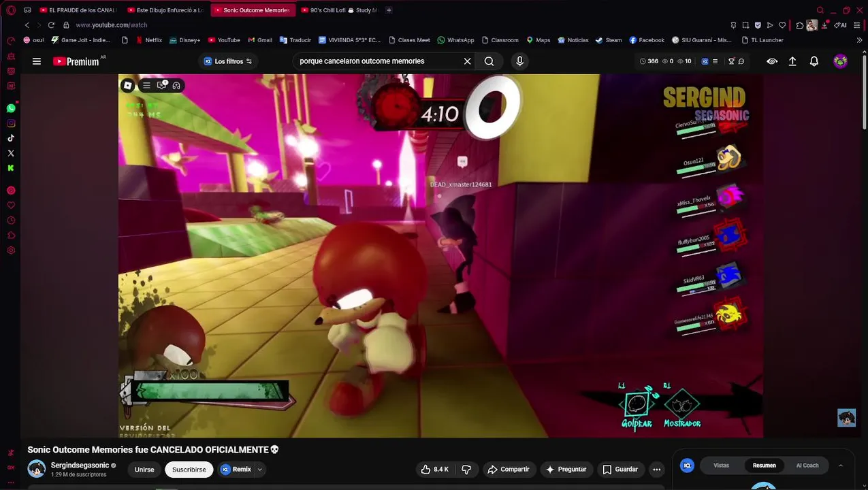Image resolution: width=868 pixels, height=490 pixels.
Task: Open more actions three-dot menu
Action: tap(656, 470)
